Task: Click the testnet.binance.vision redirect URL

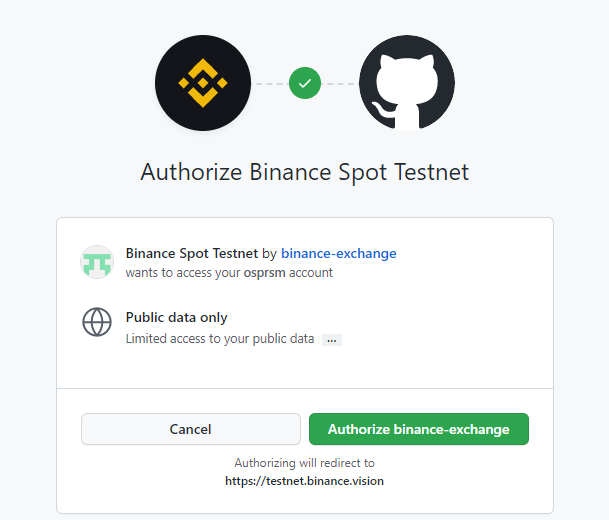Action: pos(304,480)
